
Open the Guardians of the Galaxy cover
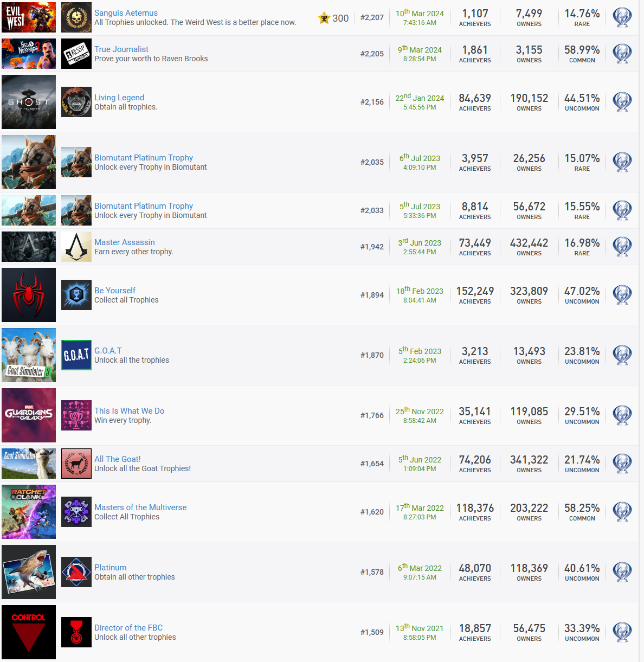click(x=29, y=415)
